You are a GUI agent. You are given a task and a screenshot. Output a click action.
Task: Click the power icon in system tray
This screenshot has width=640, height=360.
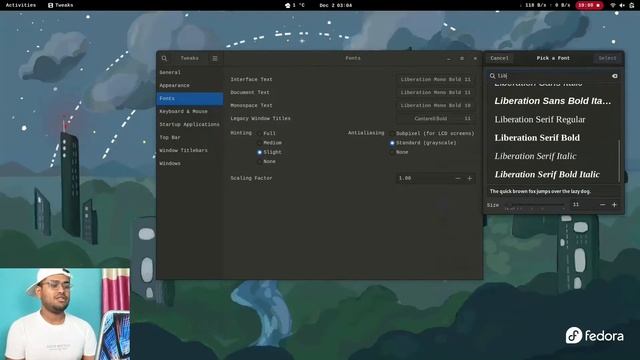[x=631, y=5]
